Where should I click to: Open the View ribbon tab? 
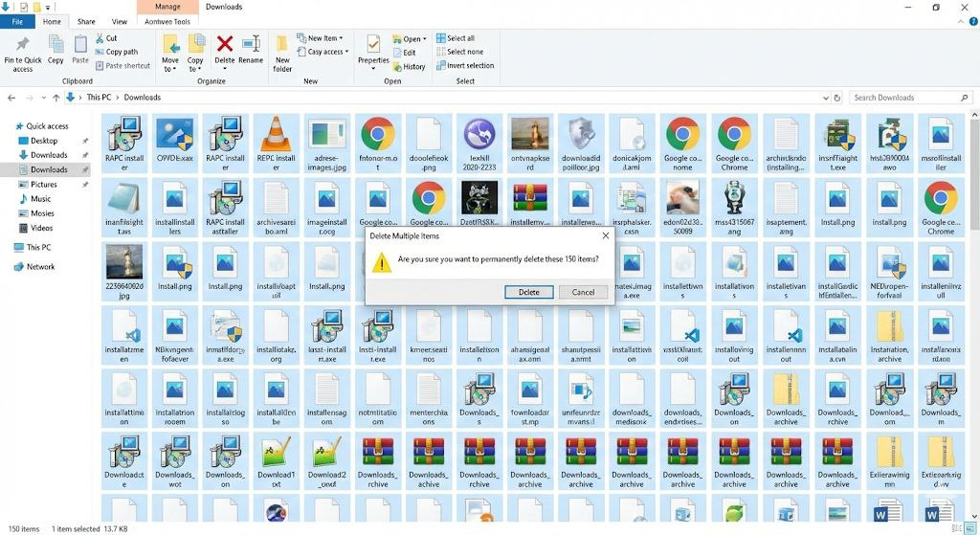[120, 21]
